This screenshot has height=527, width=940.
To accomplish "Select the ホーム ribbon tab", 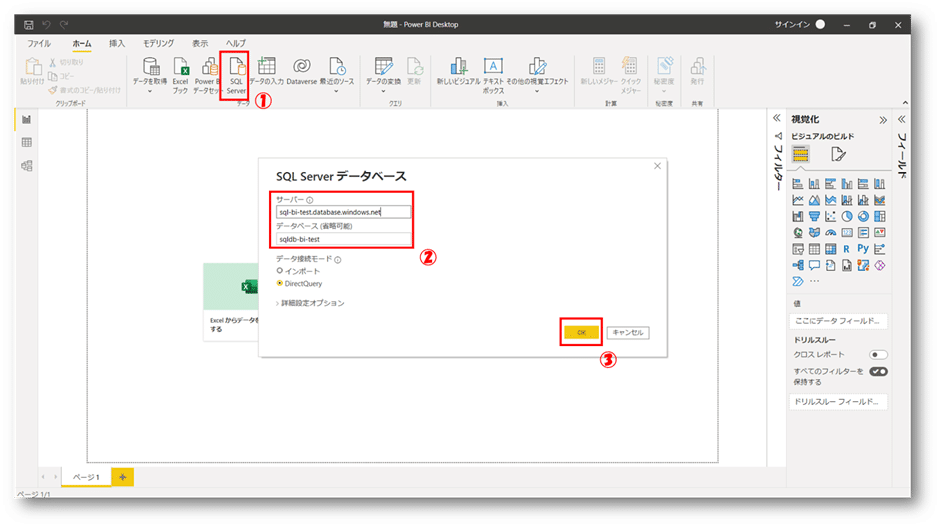I will (82, 44).
